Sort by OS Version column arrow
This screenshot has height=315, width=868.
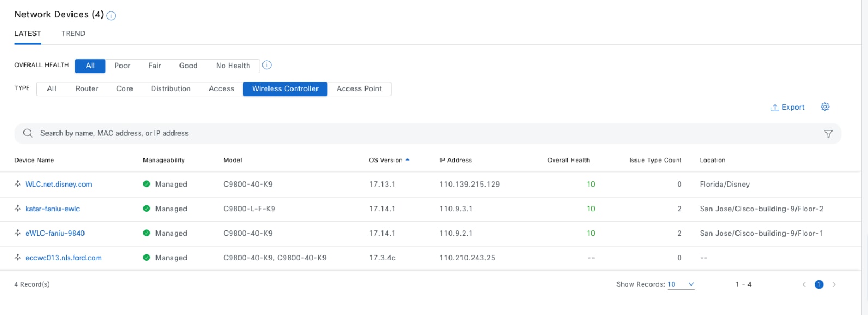tap(408, 160)
